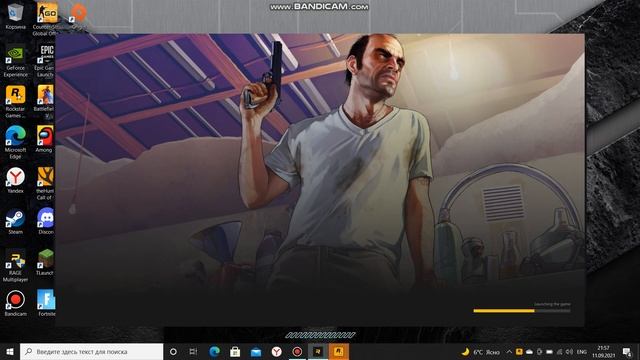Open Counter-Strike Global Offensive desktop shortcut
640x360 pixels.
pyautogui.click(x=46, y=18)
